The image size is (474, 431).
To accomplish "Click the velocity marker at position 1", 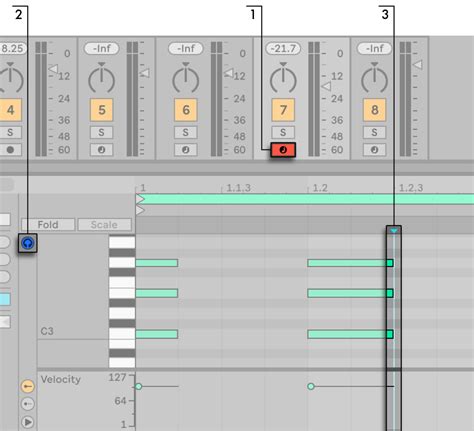I will 139,387.
